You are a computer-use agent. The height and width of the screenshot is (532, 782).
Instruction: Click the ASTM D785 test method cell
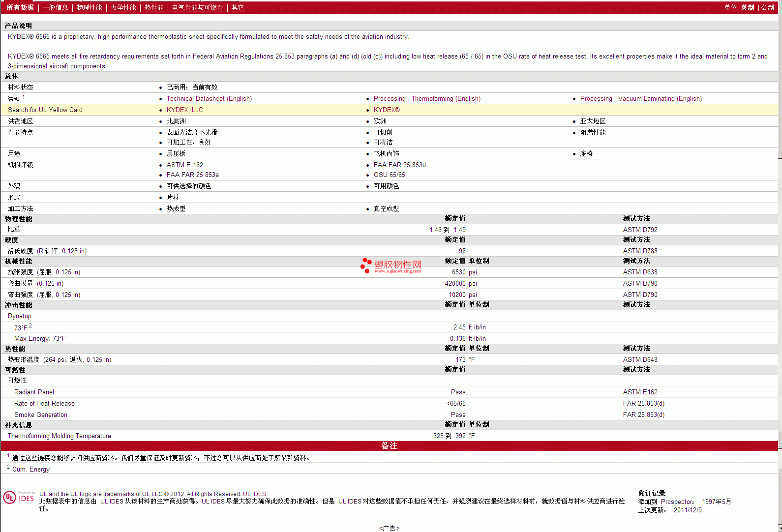(x=640, y=251)
